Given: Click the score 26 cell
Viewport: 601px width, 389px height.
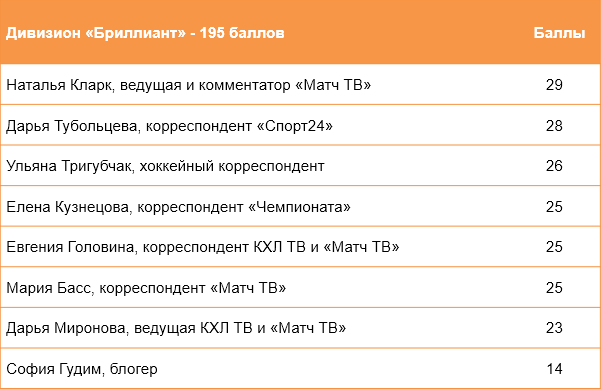Looking at the screenshot, I should [x=554, y=166].
